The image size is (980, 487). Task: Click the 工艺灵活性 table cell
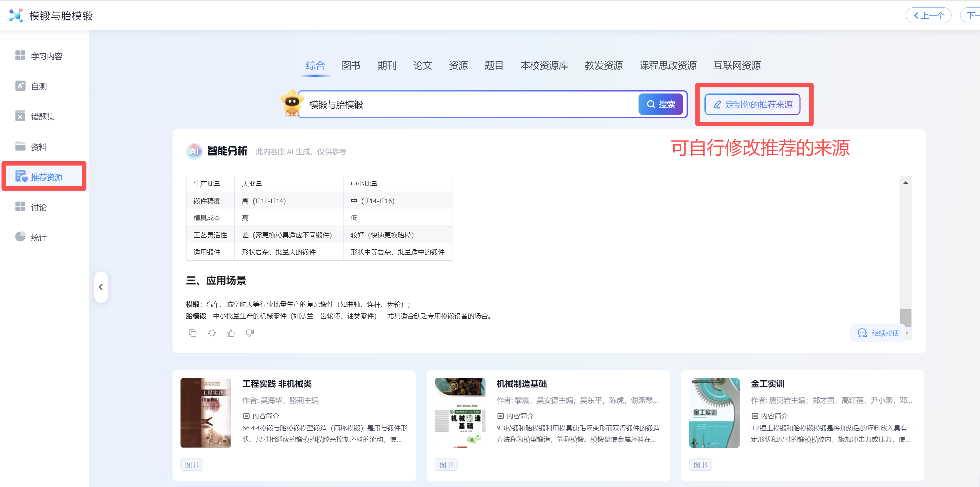click(210, 235)
